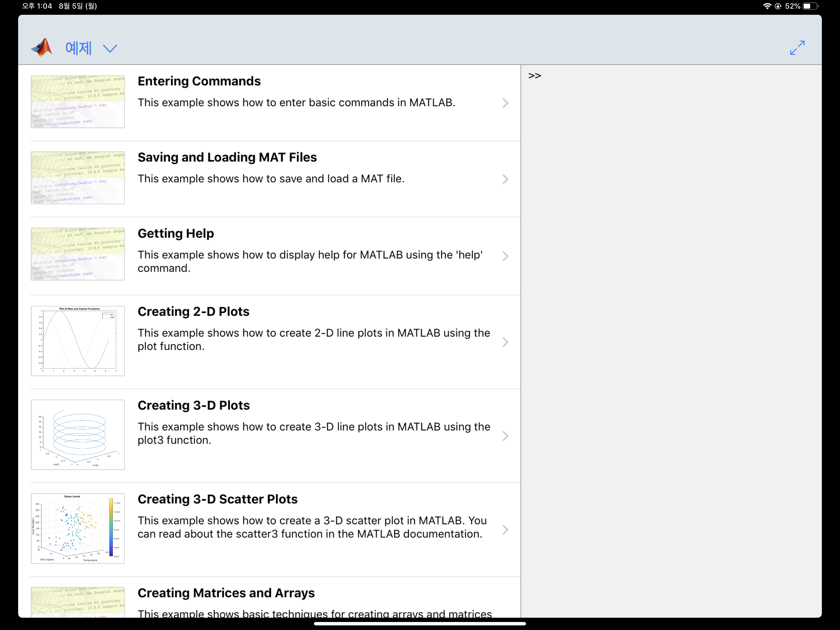This screenshot has height=630, width=840.
Task: Select the Entering Commands thumbnail image
Action: 78,102
